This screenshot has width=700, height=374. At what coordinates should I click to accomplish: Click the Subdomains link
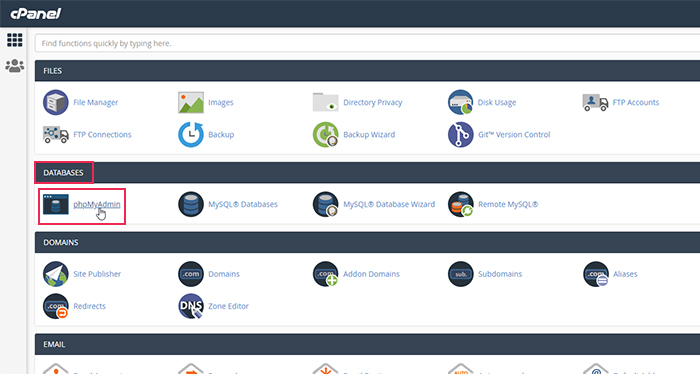point(500,274)
